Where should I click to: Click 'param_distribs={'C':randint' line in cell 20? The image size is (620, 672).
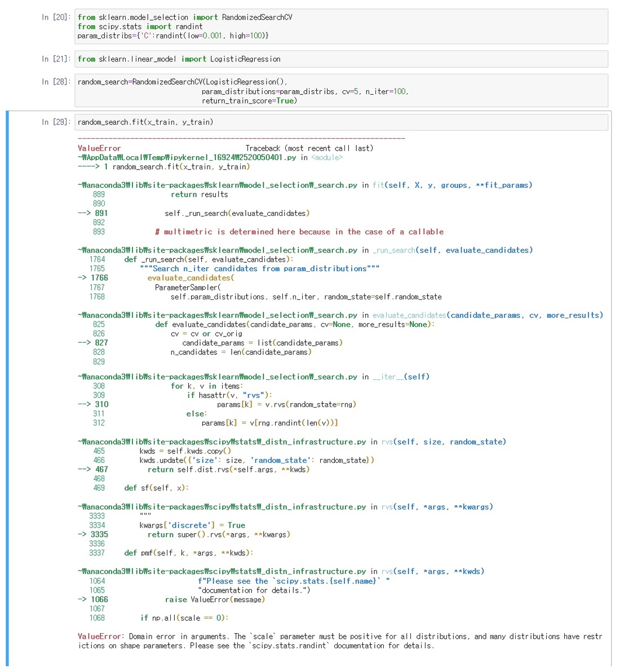[173, 36]
